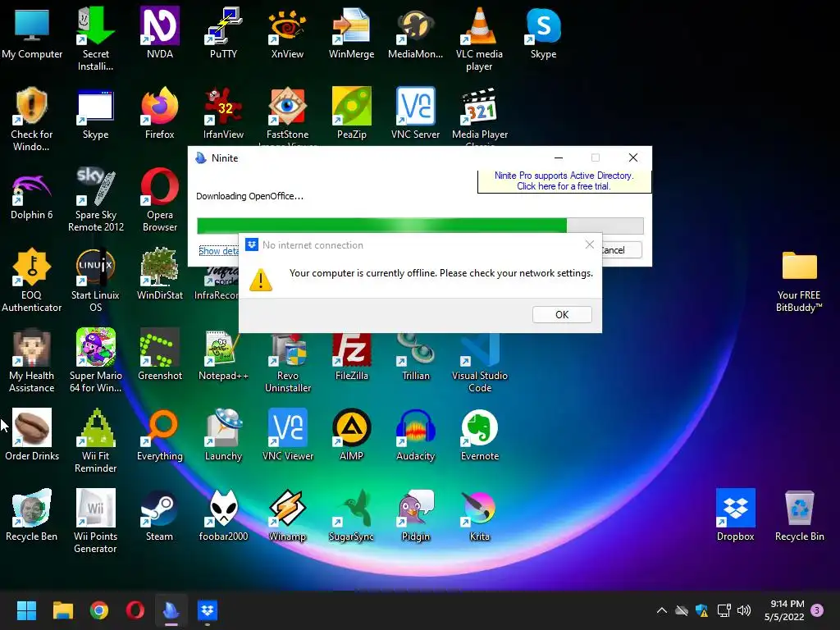The width and height of the screenshot is (840, 630).
Task: Open Visual Studio Code icon
Action: pyautogui.click(x=479, y=363)
